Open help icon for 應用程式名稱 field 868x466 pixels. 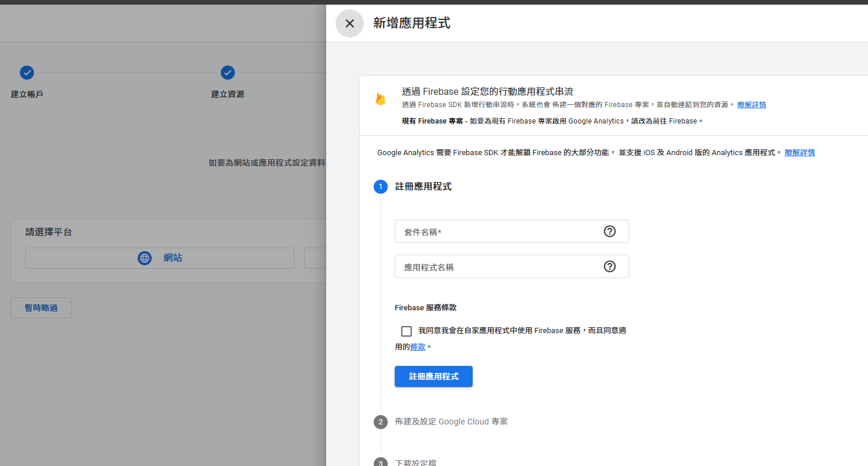(x=610, y=266)
